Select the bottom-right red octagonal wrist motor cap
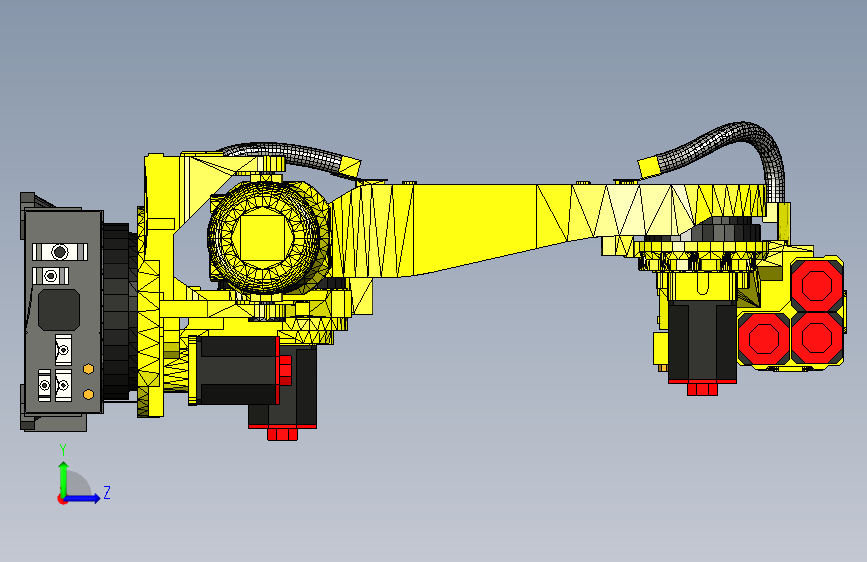The height and width of the screenshot is (562, 867). point(817,337)
